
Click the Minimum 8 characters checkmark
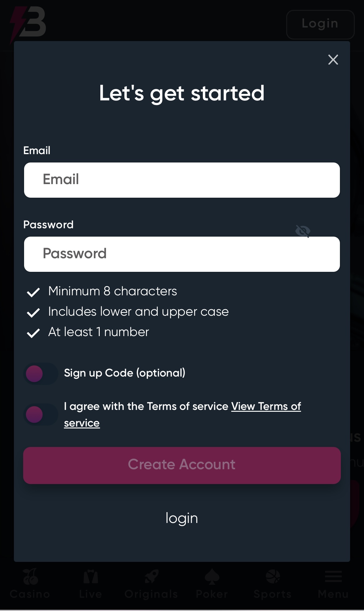[x=33, y=292]
